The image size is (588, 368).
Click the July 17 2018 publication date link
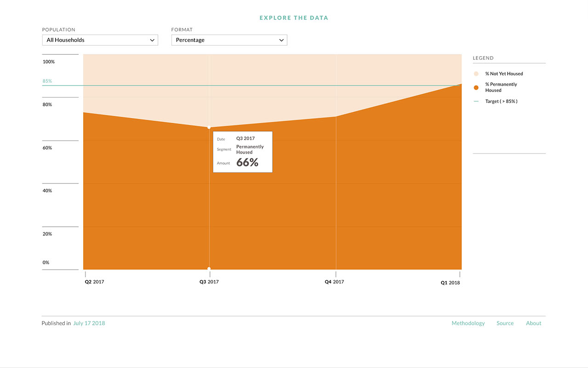point(89,323)
